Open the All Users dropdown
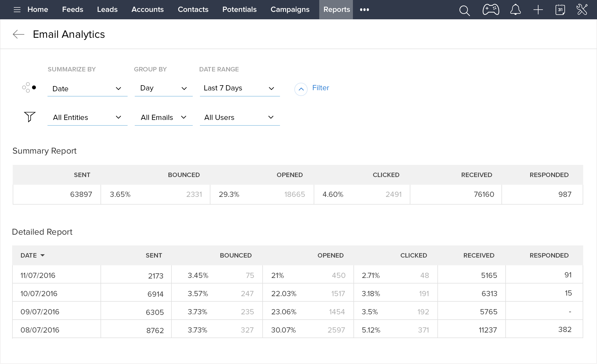597x364 pixels. pos(239,117)
